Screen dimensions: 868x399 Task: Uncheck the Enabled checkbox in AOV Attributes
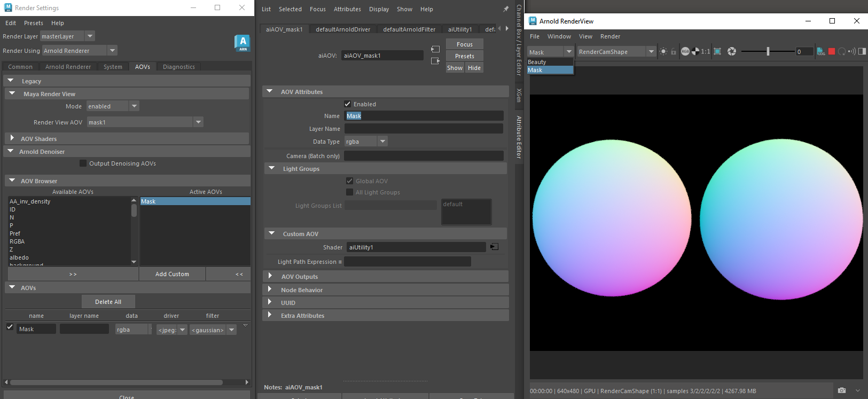tap(348, 104)
